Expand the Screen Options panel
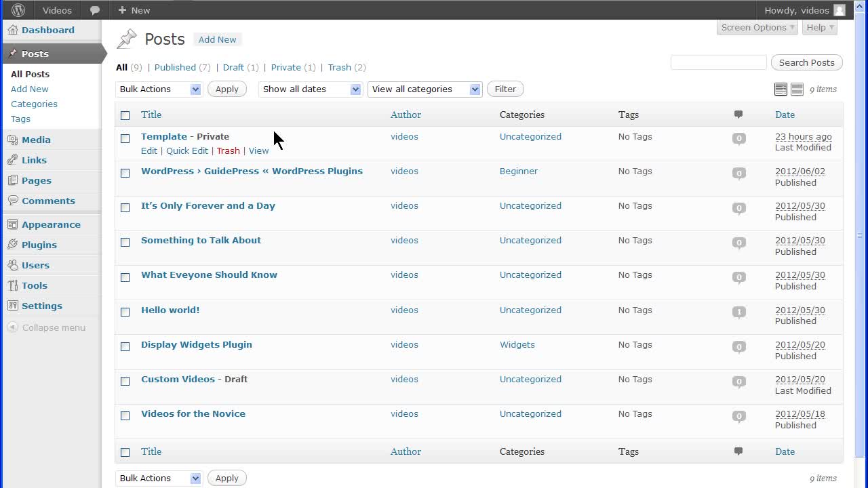Screen dimensions: 868x488 point(758,28)
